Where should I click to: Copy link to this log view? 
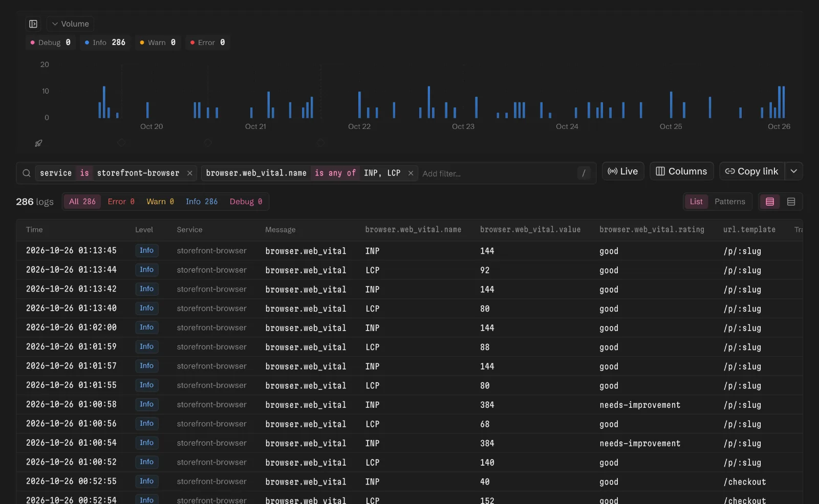tap(752, 171)
